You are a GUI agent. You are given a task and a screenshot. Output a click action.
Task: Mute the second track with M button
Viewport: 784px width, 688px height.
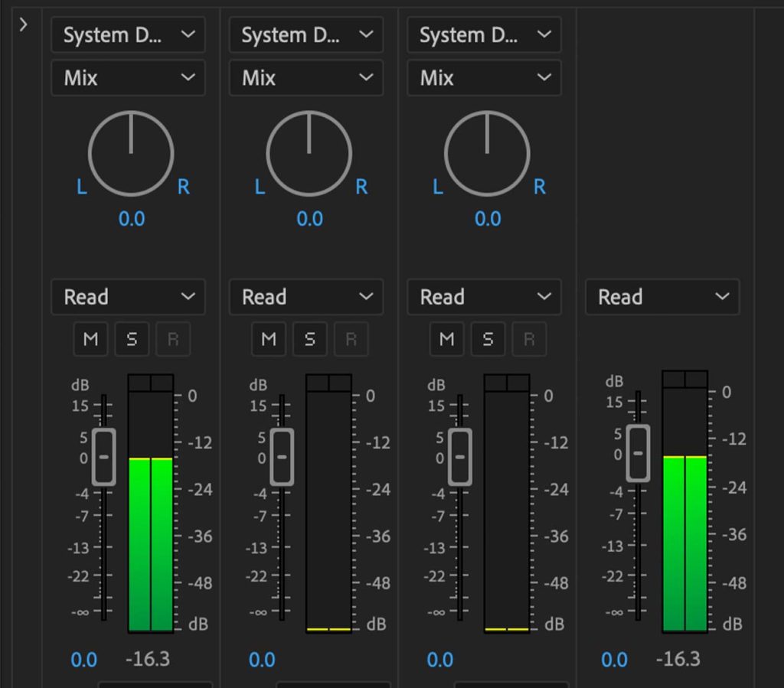268,340
